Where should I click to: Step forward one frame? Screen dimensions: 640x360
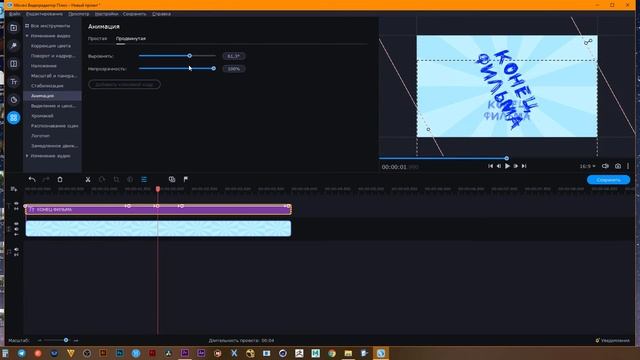(516, 166)
